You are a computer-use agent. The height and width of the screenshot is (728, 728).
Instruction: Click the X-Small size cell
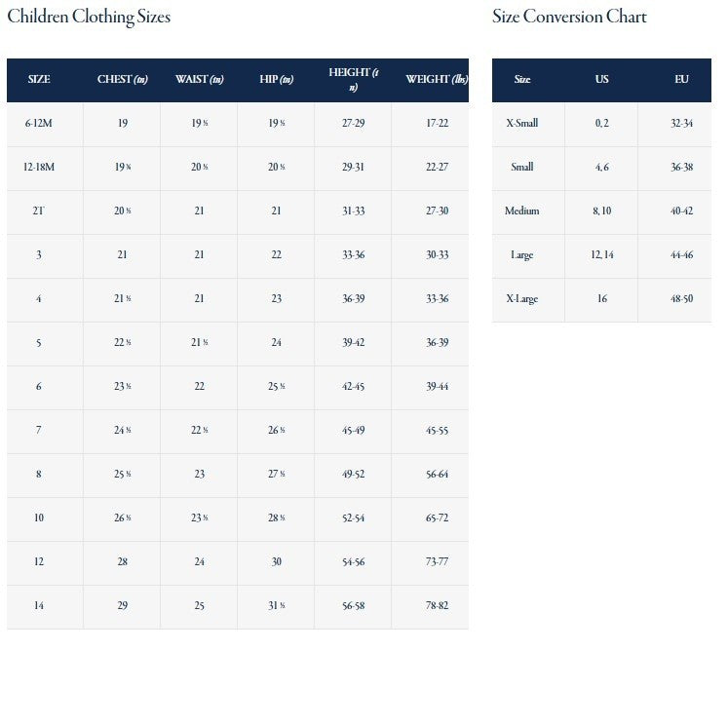click(x=522, y=124)
